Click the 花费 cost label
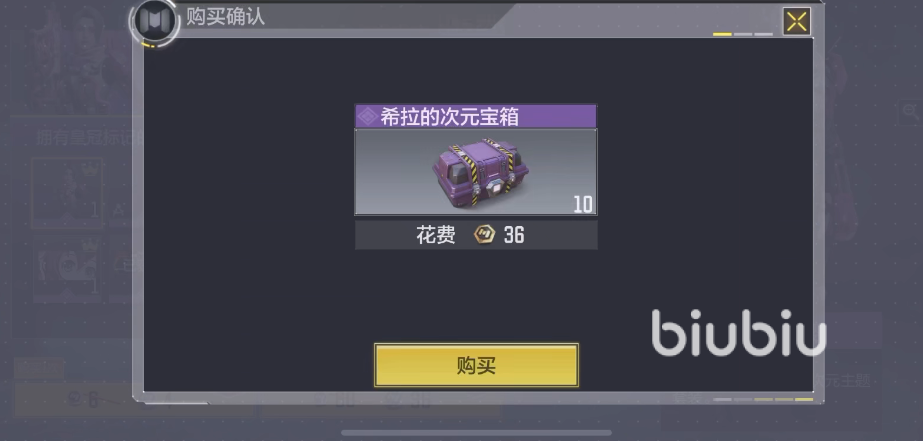923x441 pixels. click(x=436, y=236)
